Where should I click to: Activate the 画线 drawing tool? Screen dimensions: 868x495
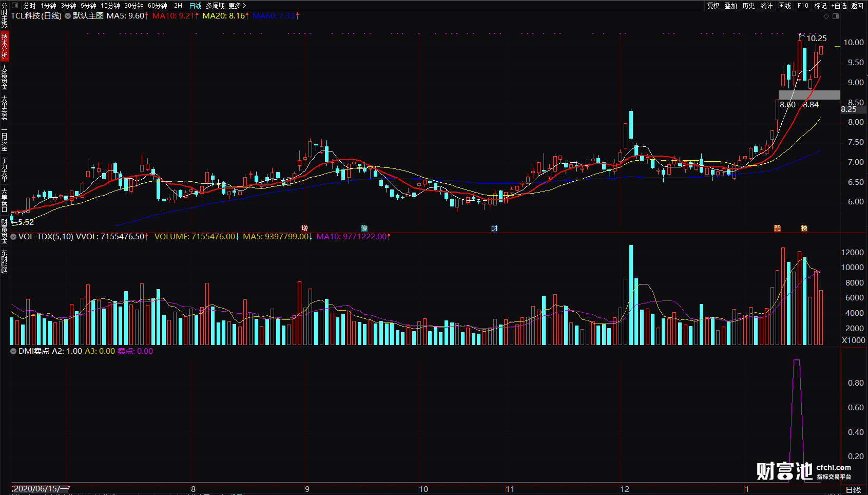coord(784,6)
